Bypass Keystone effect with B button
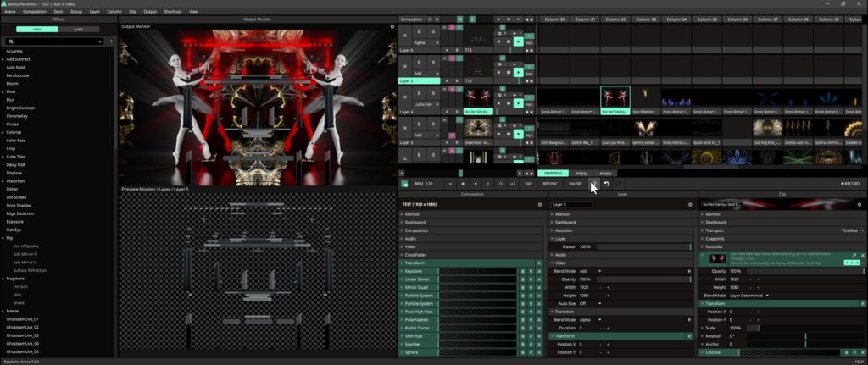 [522, 272]
